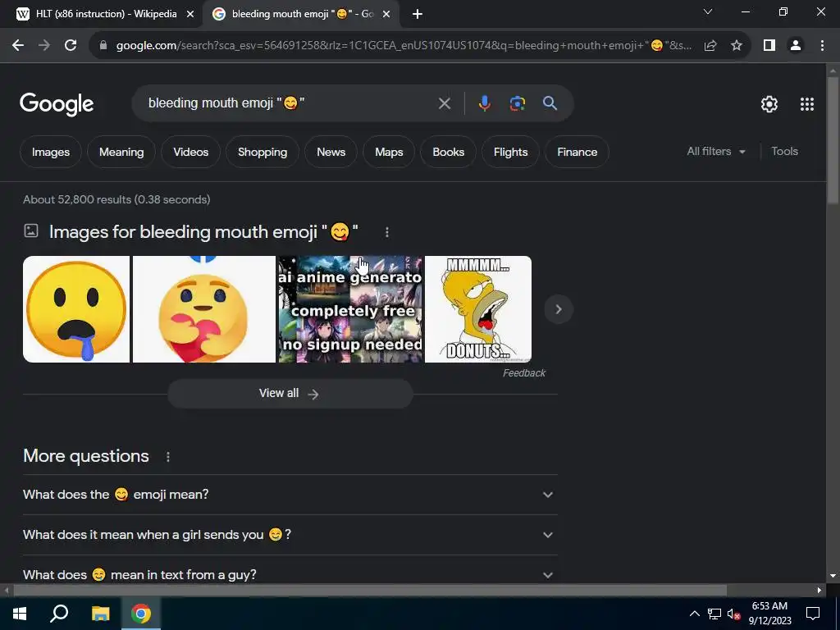The height and width of the screenshot is (630, 840).
Task: Expand mean in text from a guy question
Action: pos(290,574)
